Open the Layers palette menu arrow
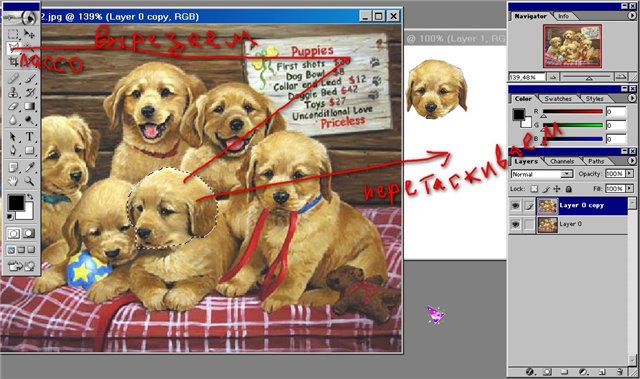Image resolution: width=640 pixels, height=379 pixels. click(631, 161)
